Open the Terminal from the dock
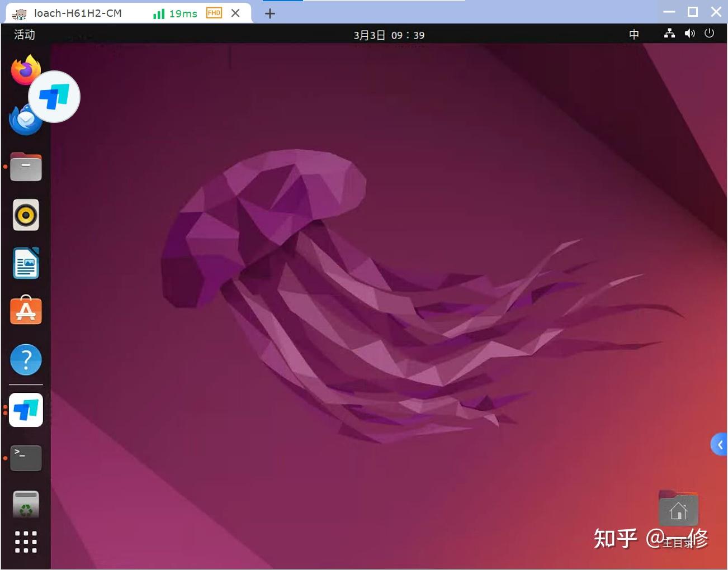The width and height of the screenshot is (728, 570). point(26,458)
